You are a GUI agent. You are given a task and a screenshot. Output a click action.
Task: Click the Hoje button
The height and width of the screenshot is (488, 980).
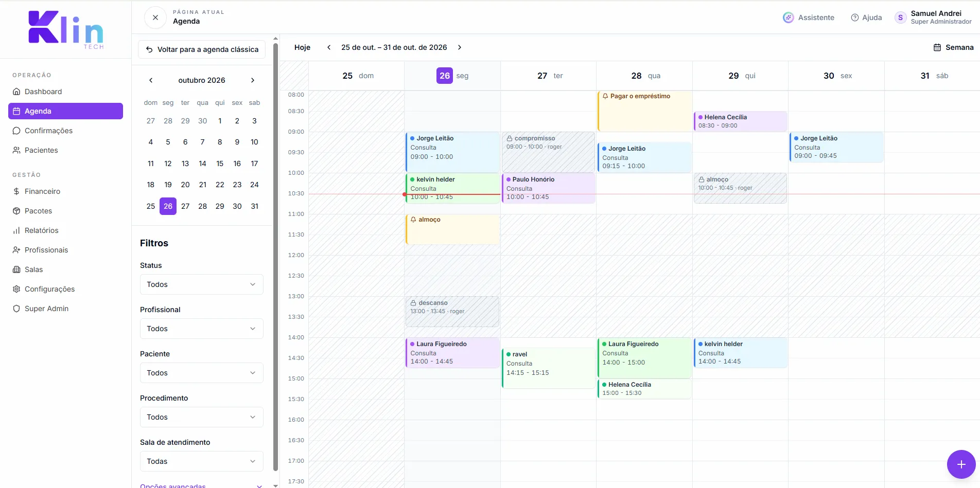[302, 47]
